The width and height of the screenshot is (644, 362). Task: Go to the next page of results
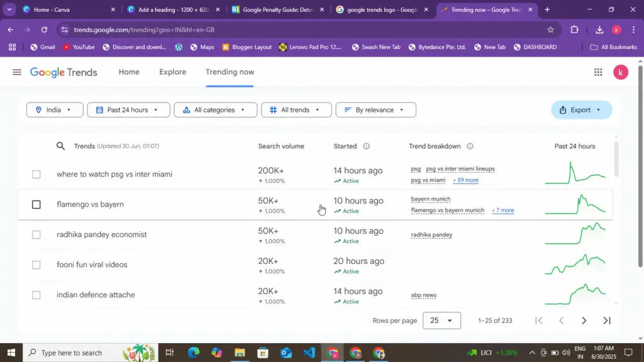(x=584, y=321)
